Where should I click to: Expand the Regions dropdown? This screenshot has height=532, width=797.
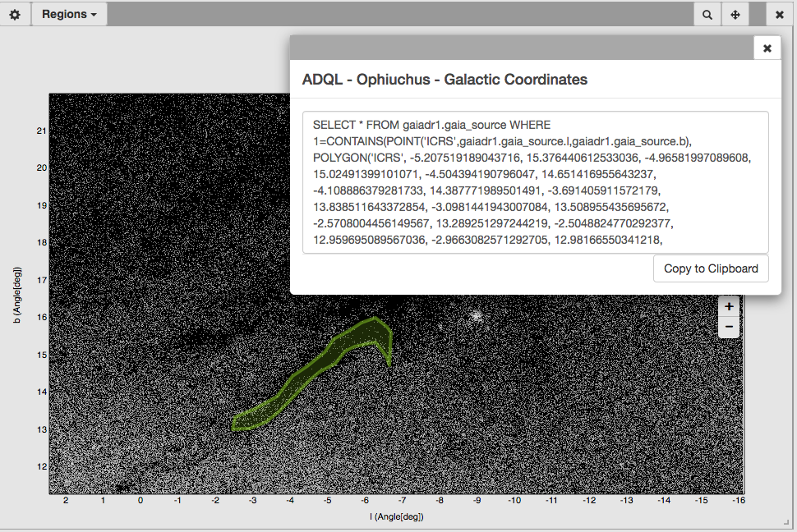click(x=69, y=14)
